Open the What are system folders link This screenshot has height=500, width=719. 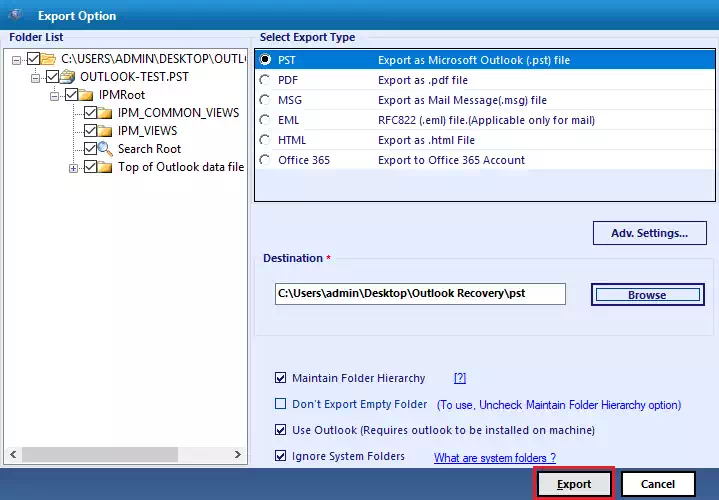click(495, 458)
